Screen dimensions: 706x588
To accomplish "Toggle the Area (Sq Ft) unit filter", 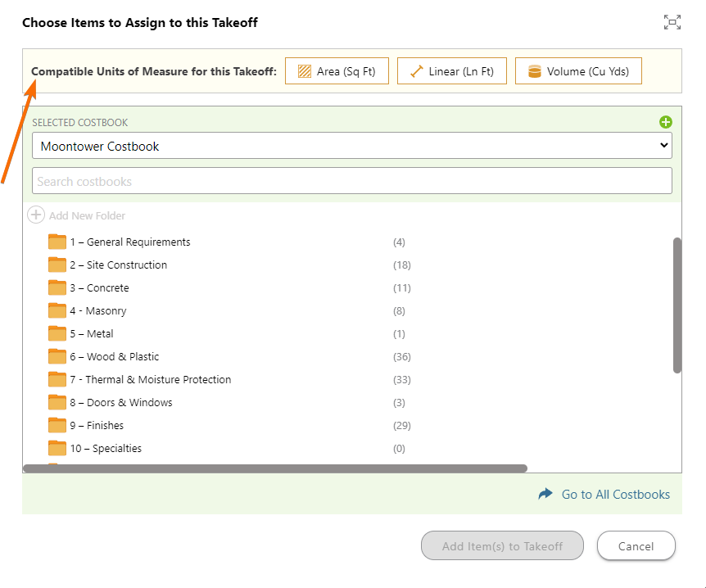I will click(x=337, y=71).
